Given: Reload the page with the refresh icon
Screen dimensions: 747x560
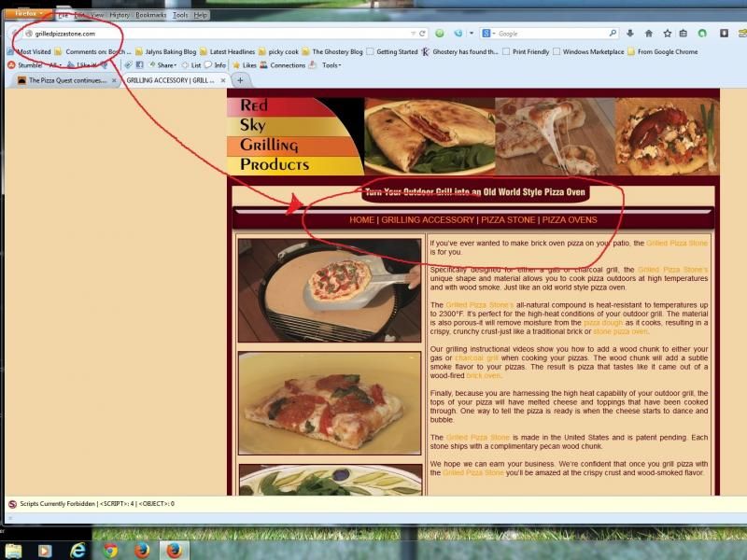Looking at the screenshot, I should (422, 34).
